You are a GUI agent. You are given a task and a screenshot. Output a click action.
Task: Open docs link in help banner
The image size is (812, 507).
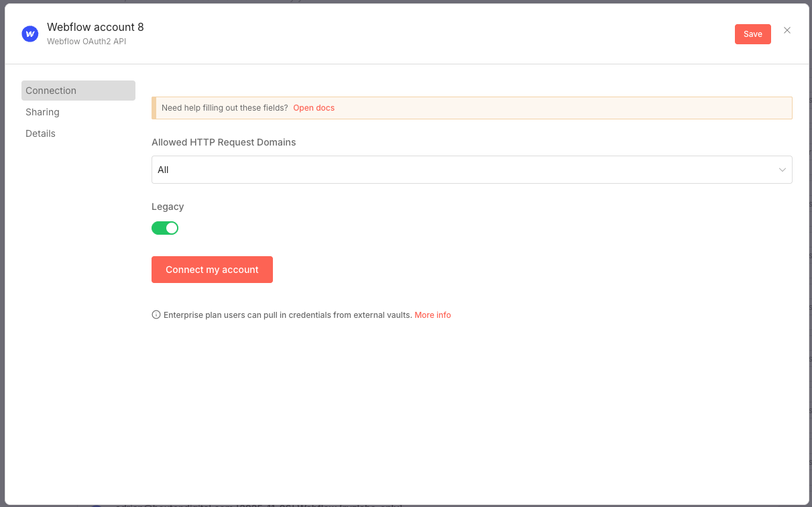[314, 108]
